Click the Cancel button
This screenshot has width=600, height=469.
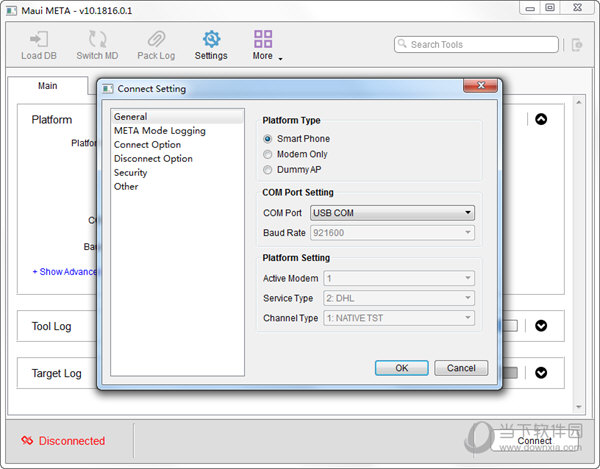click(461, 368)
